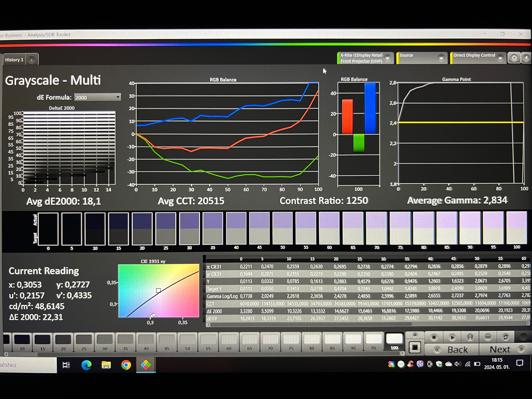Open settings gear at top right

point(514,58)
